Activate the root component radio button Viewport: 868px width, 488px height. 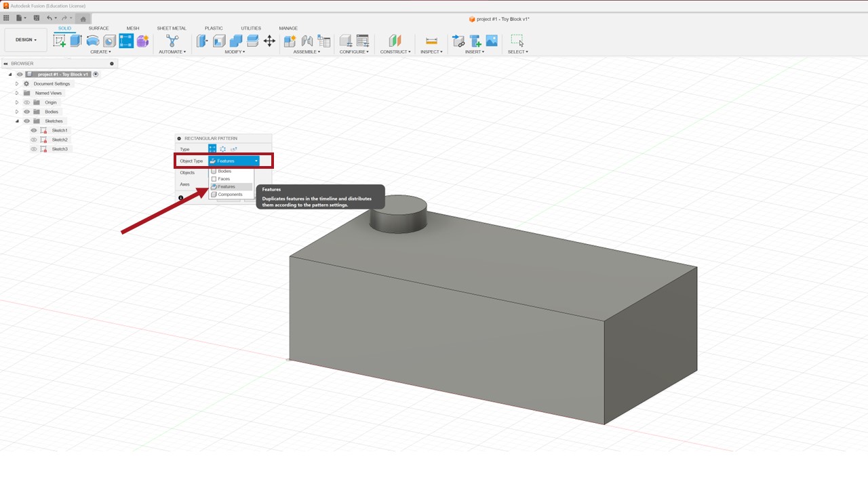96,75
